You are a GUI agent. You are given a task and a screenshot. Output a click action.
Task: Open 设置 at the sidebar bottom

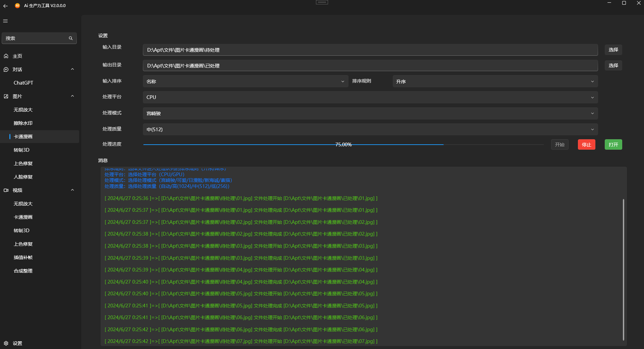coord(40,343)
